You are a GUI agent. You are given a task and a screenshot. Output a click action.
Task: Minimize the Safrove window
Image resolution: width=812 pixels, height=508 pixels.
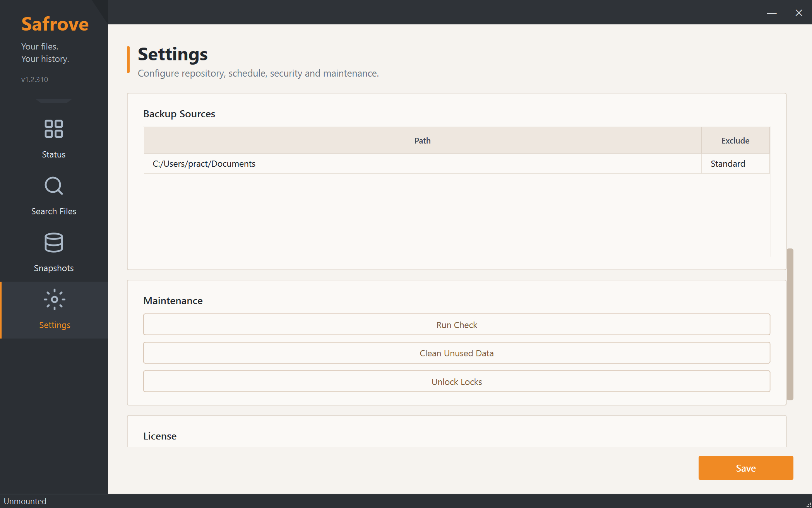(772, 13)
